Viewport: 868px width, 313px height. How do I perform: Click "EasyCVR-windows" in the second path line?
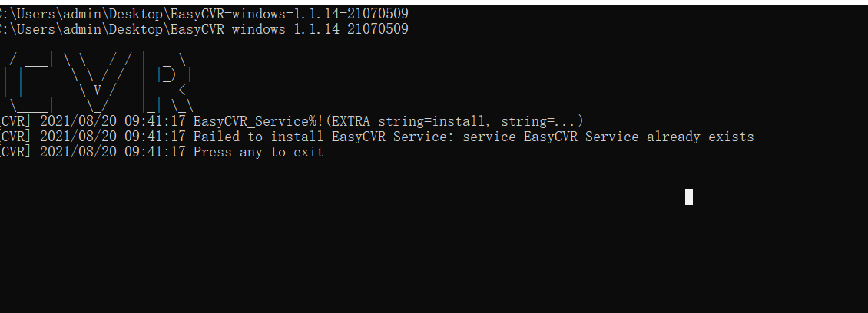(x=227, y=29)
